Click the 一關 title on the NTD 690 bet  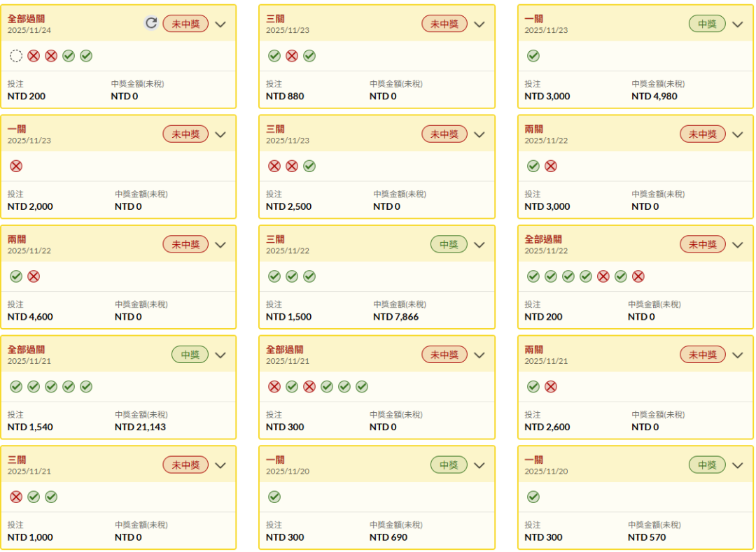point(275,460)
